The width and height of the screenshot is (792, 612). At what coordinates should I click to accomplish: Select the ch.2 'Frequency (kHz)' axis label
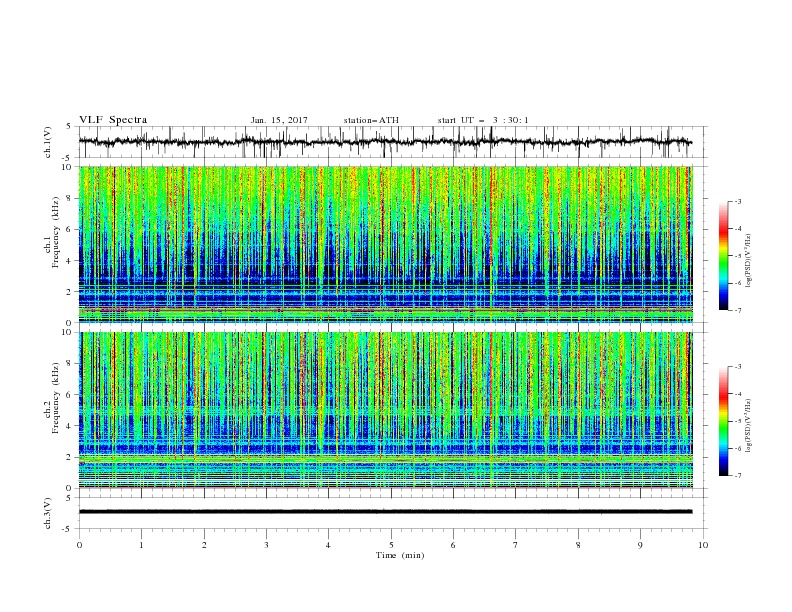coord(56,398)
